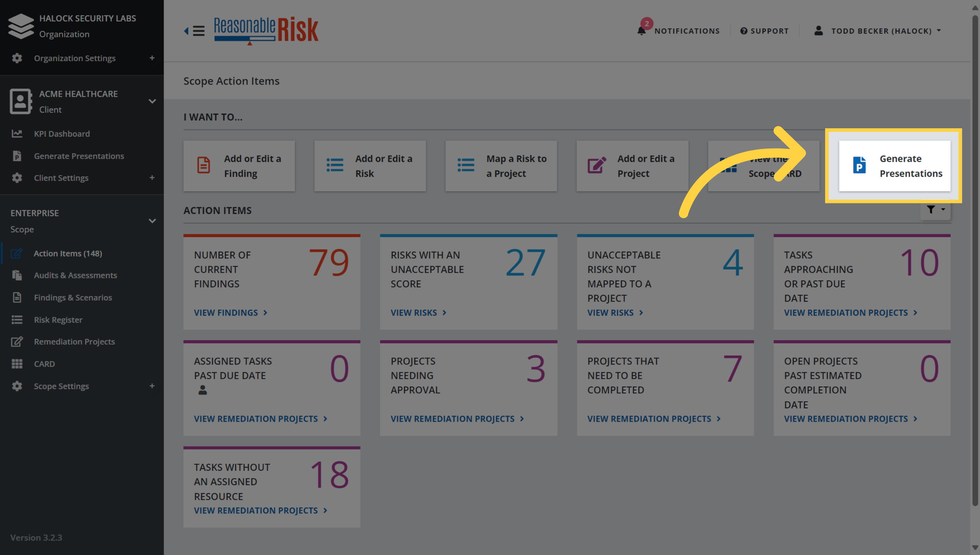Click View Findings under current findings
The width and height of the screenshot is (980, 555).
(x=231, y=312)
